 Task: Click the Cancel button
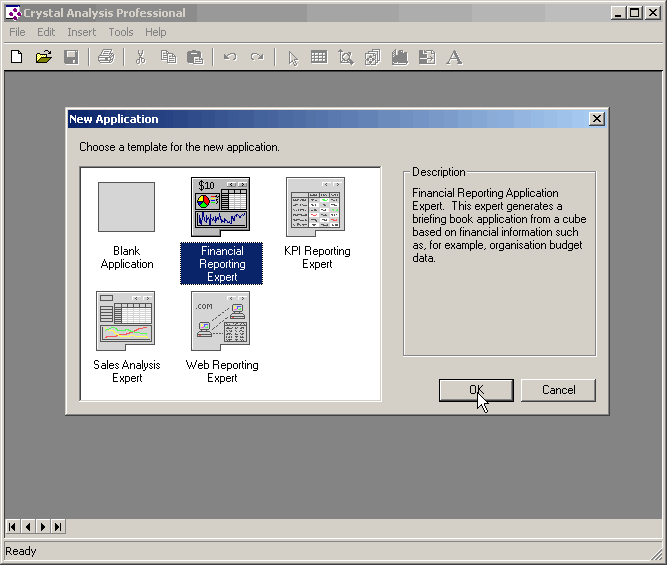click(559, 390)
